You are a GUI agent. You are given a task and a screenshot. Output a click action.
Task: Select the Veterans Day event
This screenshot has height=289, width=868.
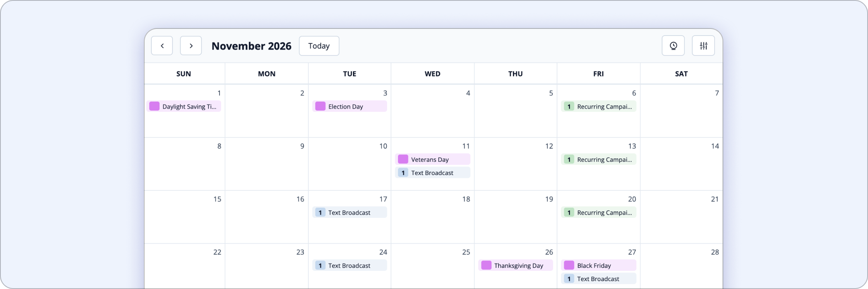tap(432, 159)
